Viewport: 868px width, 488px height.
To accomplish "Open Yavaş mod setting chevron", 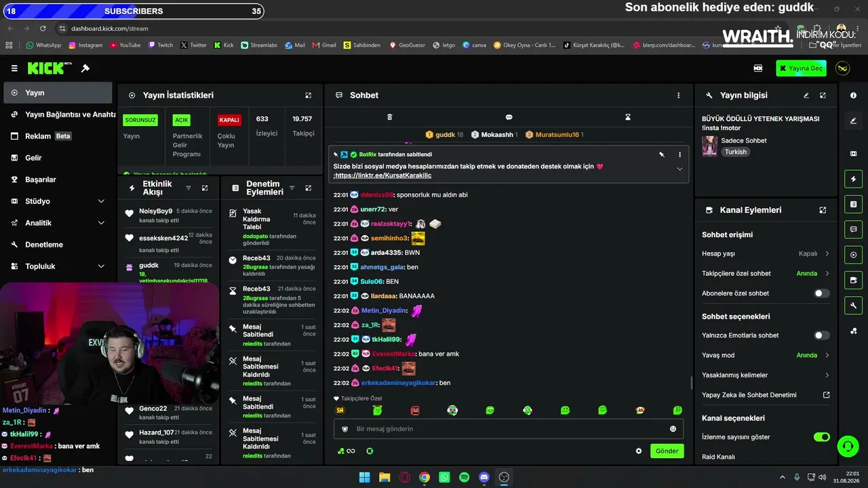I will (827, 355).
